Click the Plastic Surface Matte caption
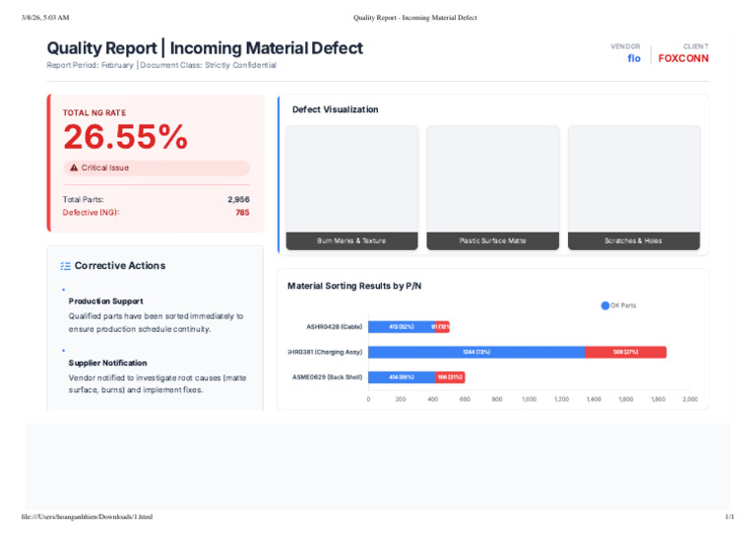This screenshot has width=756, height=535. (492, 240)
